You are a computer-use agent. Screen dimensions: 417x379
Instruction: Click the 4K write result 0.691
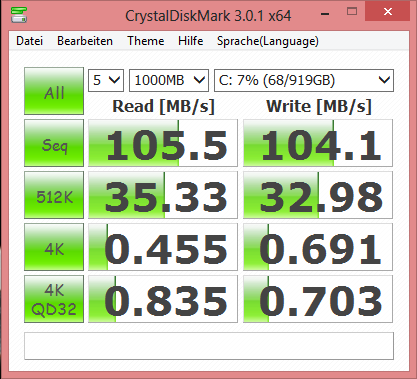pyautogui.click(x=318, y=247)
